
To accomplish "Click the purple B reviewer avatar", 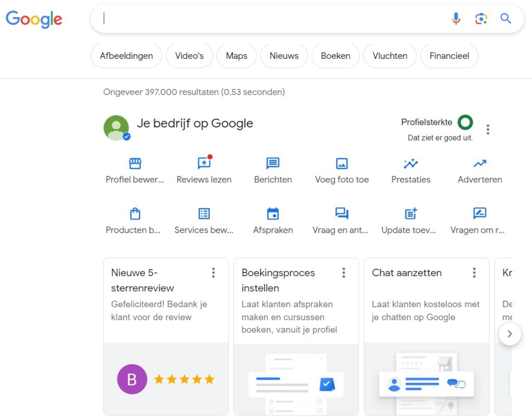I will [132, 379].
